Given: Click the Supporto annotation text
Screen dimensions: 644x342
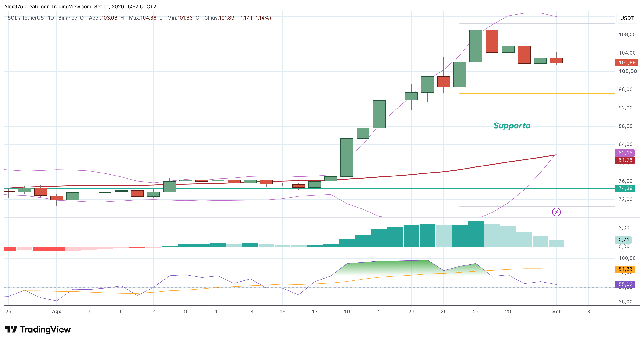Looking at the screenshot, I should [x=512, y=126].
